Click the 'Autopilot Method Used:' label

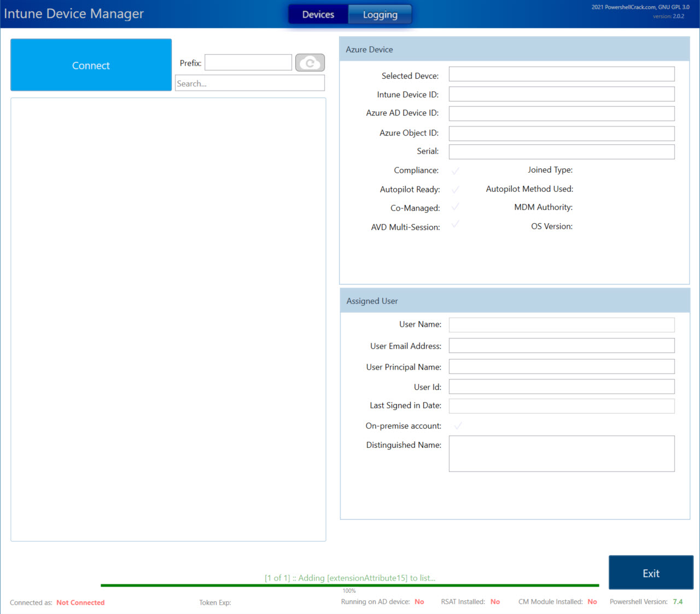tap(529, 189)
